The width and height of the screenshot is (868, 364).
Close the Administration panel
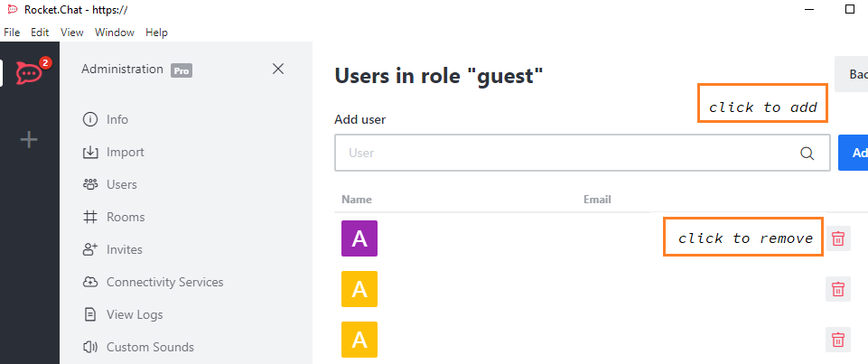tap(278, 69)
